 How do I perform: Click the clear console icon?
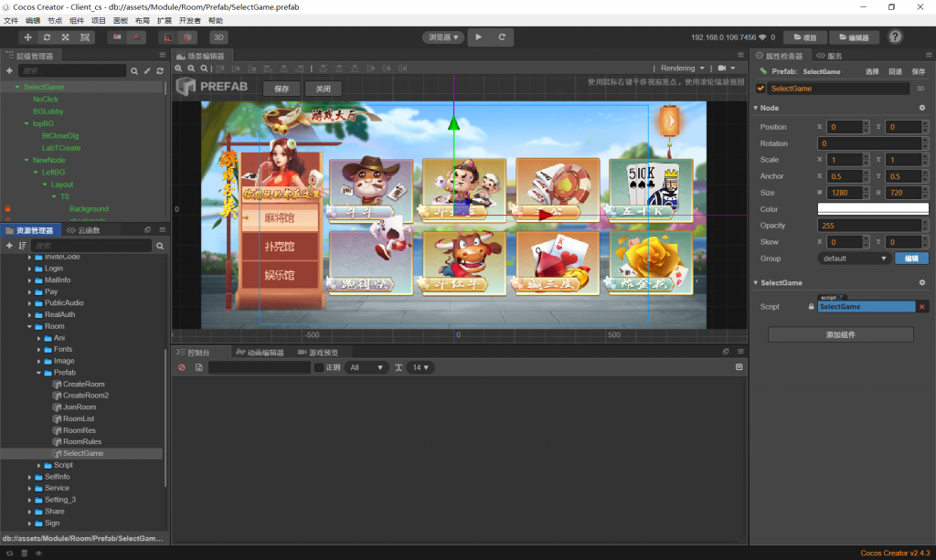181,367
